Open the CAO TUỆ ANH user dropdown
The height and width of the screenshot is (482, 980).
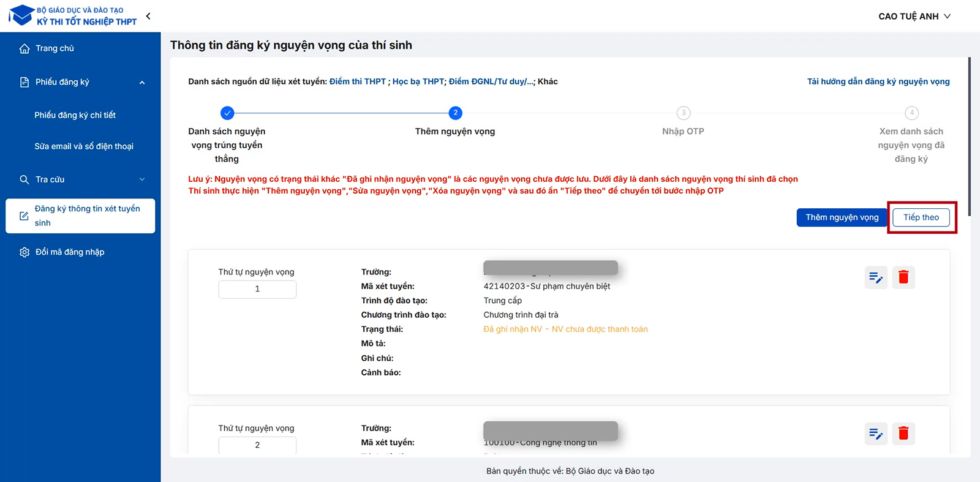(x=914, y=17)
